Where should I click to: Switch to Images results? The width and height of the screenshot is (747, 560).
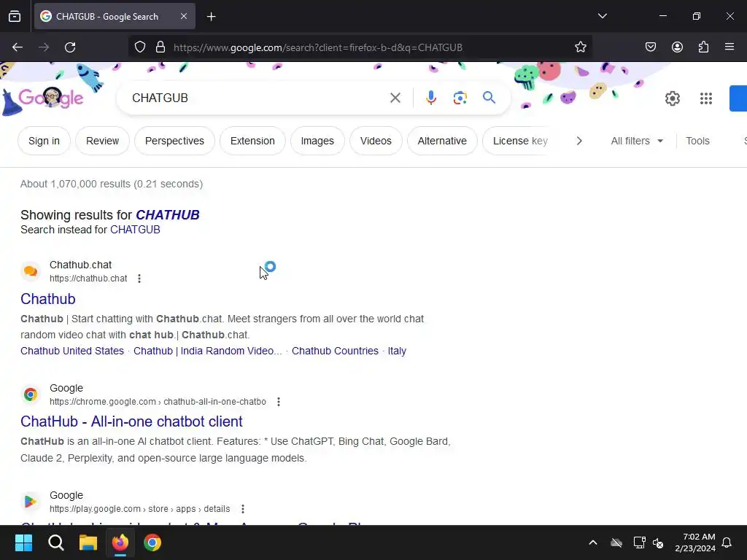[317, 141]
